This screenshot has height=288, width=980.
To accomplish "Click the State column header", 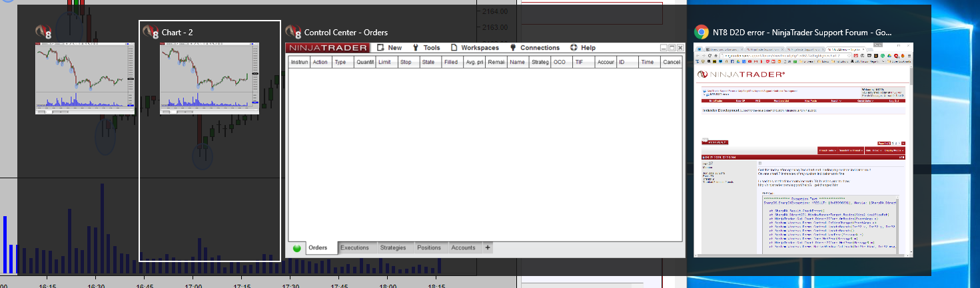I will tap(430, 62).
